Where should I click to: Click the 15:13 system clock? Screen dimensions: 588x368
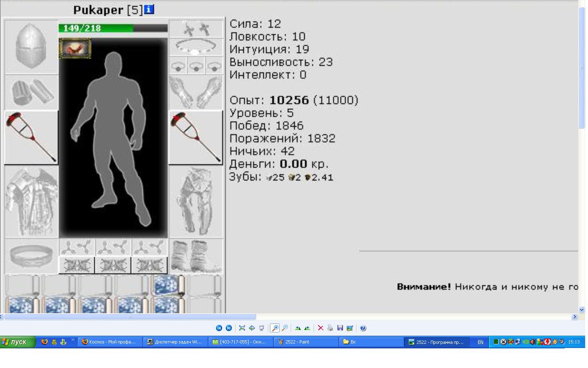[574, 342]
